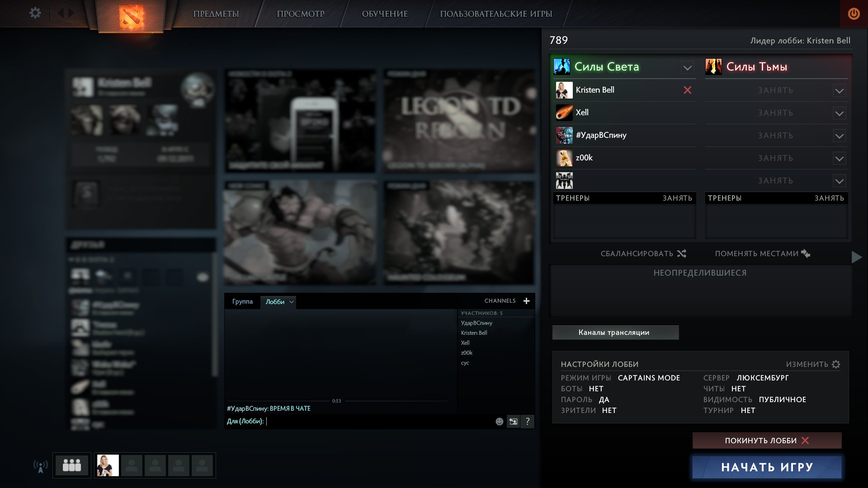Open the dropdown for the first Силы Тьмы slot
Image resolution: width=868 pixels, height=488 pixels.
tap(839, 91)
